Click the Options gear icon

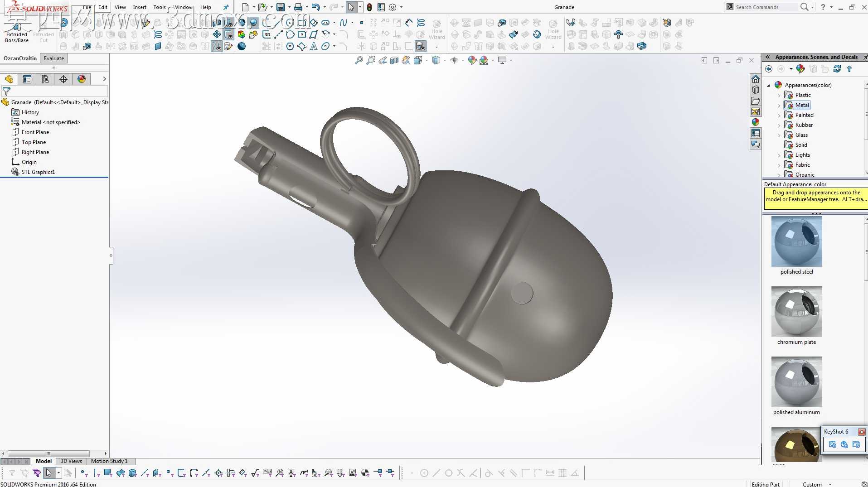tap(393, 7)
